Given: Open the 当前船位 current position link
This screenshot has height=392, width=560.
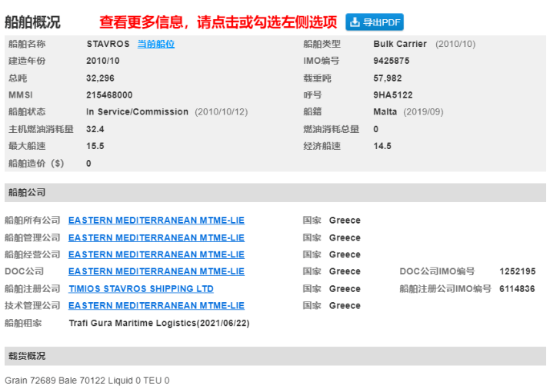Looking at the screenshot, I should click(x=156, y=44).
